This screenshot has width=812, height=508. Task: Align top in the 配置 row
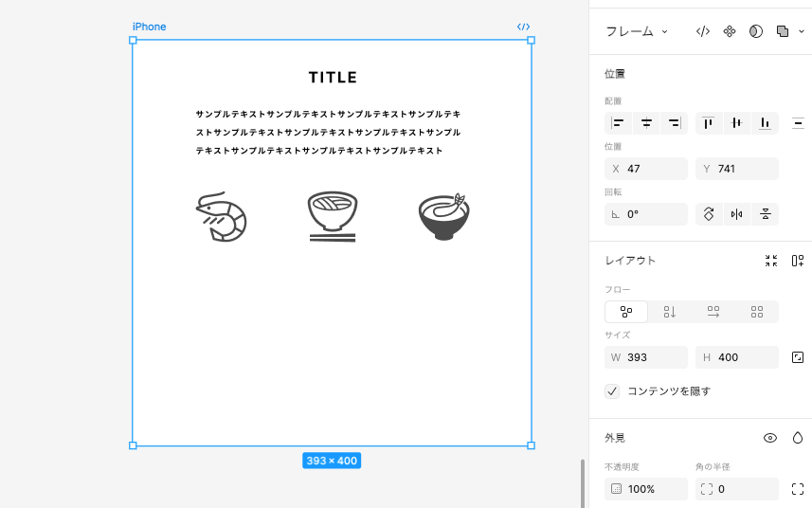pyautogui.click(x=709, y=123)
